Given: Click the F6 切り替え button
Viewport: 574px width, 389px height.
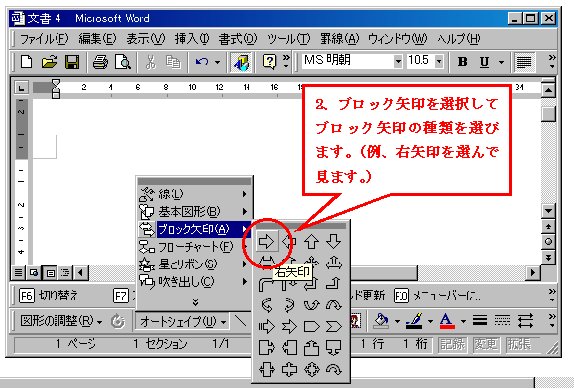Looking at the screenshot, I should pos(48,295).
